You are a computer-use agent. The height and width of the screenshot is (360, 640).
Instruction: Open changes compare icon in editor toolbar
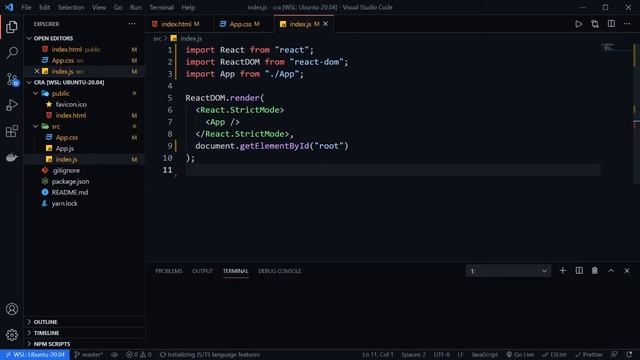coord(595,24)
